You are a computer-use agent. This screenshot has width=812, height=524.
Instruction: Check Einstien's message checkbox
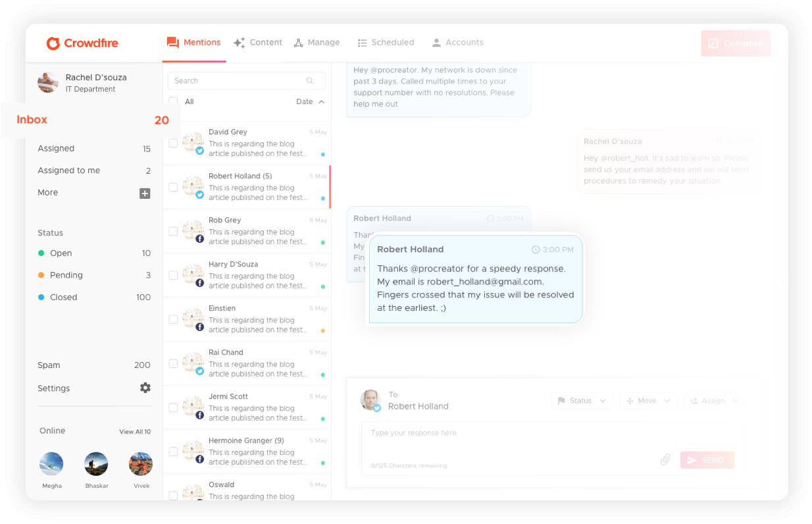coord(173,319)
